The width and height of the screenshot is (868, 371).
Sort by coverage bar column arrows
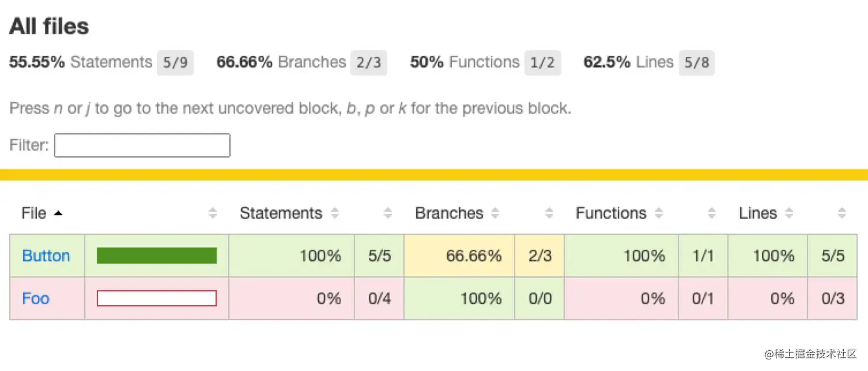213,213
